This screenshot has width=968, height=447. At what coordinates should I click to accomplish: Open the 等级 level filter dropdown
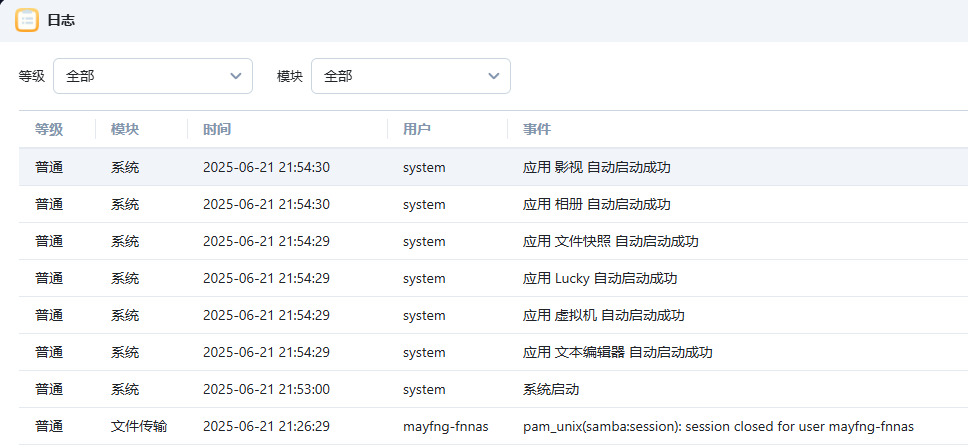[153, 76]
